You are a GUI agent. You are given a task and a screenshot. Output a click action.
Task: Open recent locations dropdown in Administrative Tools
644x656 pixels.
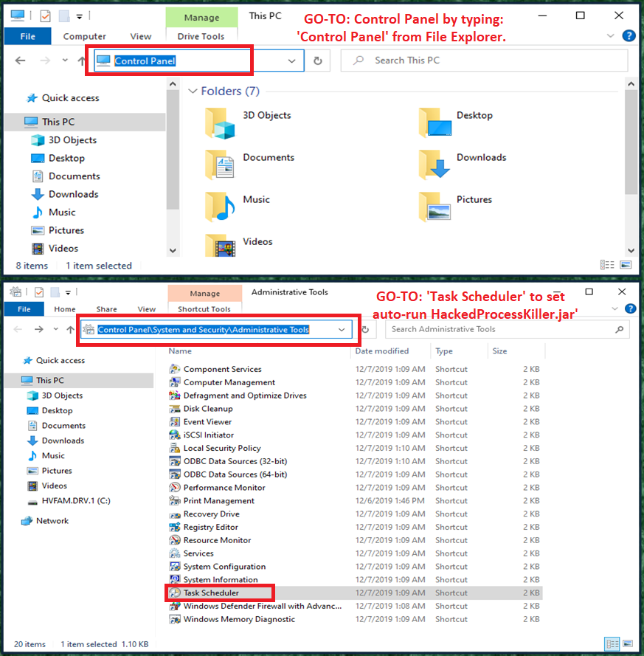pos(55,329)
